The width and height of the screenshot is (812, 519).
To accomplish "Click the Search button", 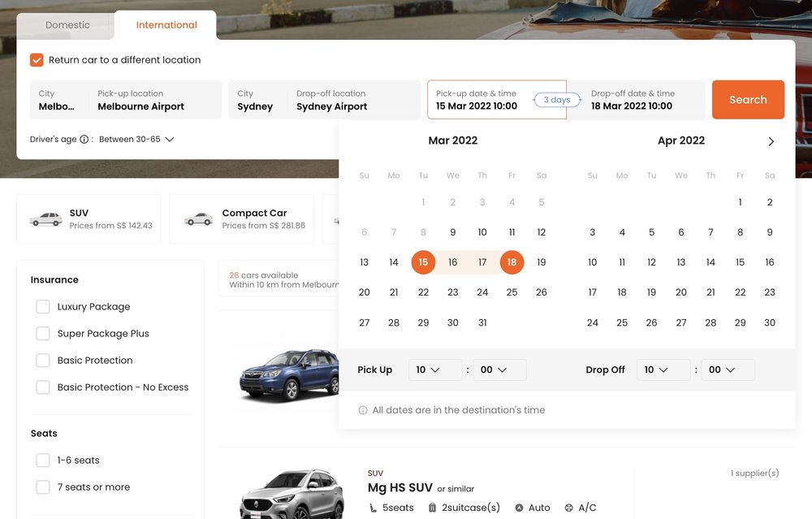I will pyautogui.click(x=748, y=99).
